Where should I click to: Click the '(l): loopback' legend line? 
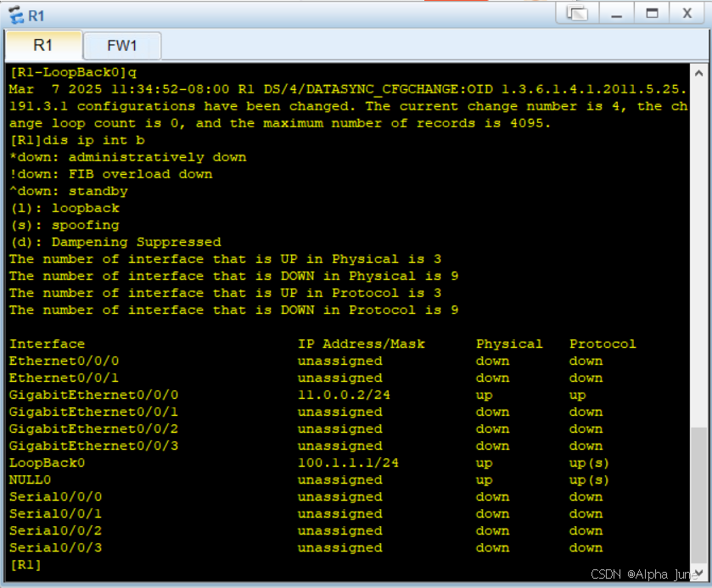tap(64, 208)
